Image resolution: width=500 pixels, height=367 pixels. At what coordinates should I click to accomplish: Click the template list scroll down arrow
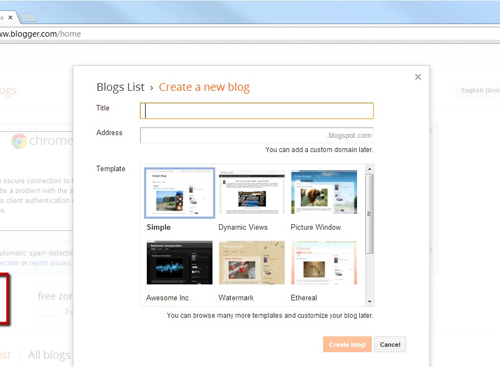tap(369, 301)
